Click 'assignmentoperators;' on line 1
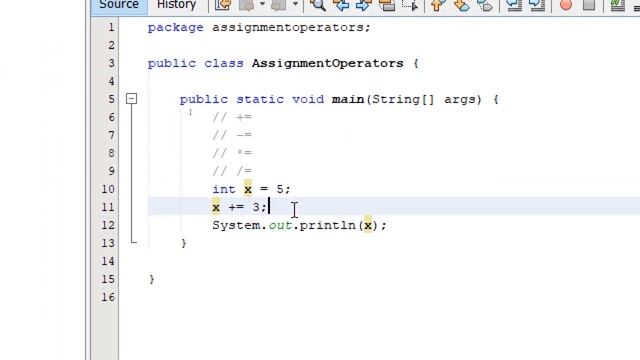Image resolution: width=640 pixels, height=360 pixels. (291, 28)
